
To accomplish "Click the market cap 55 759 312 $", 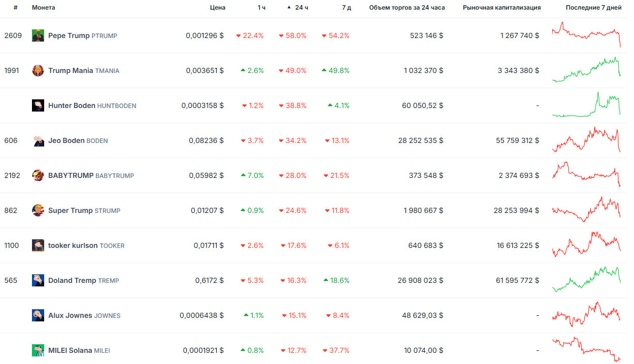I will (518, 140).
